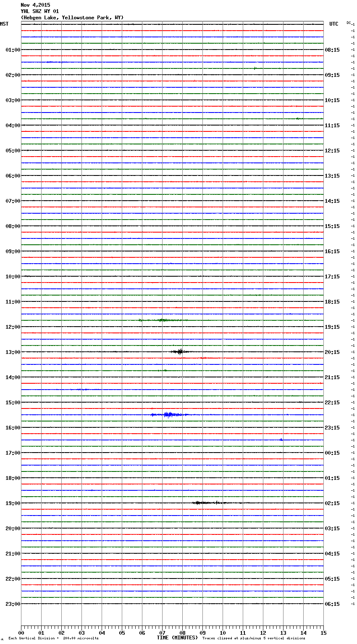357x644 pixels.
Task: Click the "15:00" MST row label
Action: pos(13,403)
